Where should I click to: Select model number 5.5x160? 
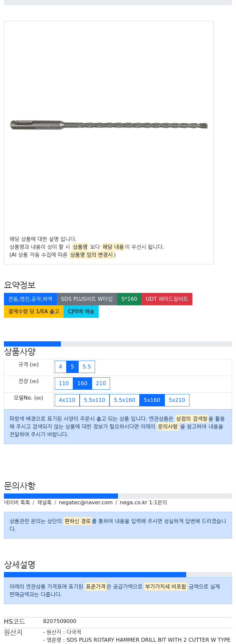pyautogui.click(x=125, y=400)
